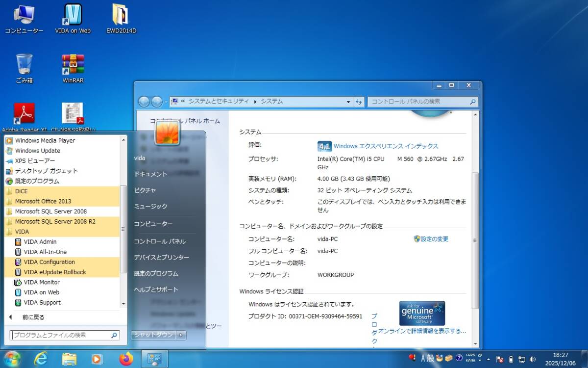Go to システムとセキュリティ breadcrumb
The image size is (588, 368).
(x=219, y=102)
